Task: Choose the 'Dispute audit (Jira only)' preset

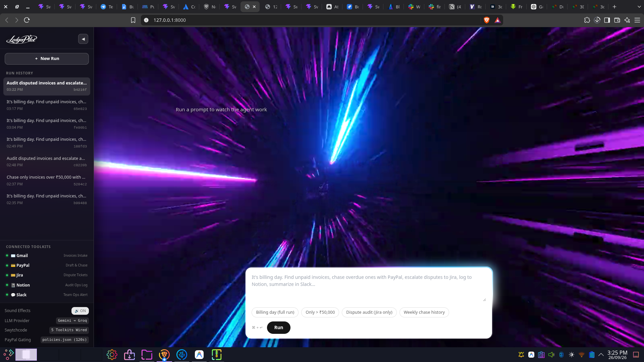Action: [369, 312]
